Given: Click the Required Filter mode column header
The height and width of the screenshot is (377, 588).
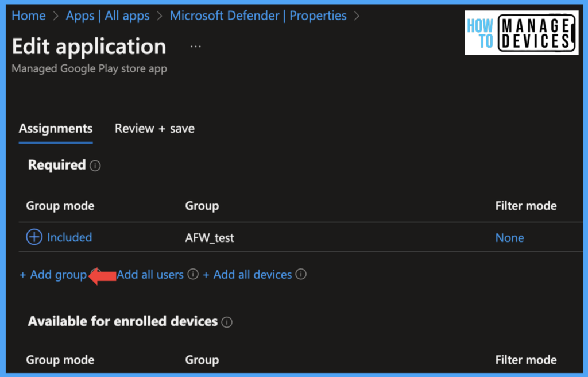Looking at the screenshot, I should click(x=526, y=206).
